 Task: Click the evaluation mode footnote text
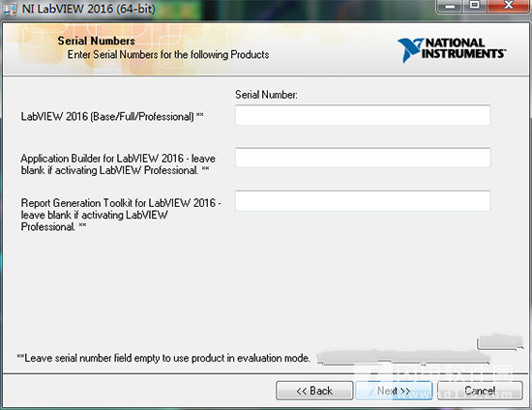pyautogui.click(x=163, y=358)
